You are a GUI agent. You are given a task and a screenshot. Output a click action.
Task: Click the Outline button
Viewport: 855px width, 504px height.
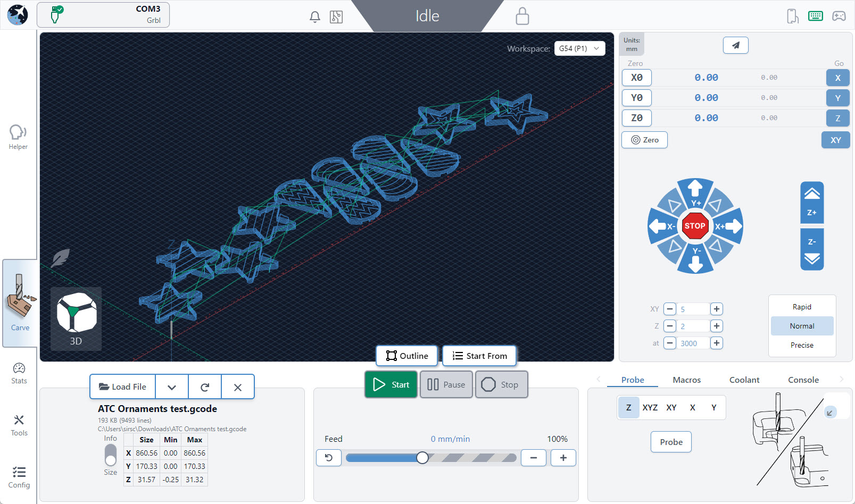click(407, 356)
